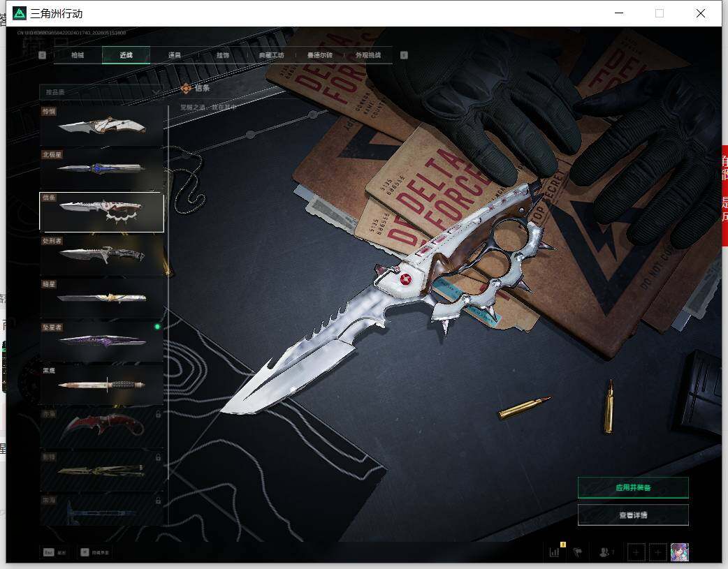Image resolution: width=728 pixels, height=569 pixels.
Task: Select the locked olive dagger skin
Action: [x=102, y=471]
